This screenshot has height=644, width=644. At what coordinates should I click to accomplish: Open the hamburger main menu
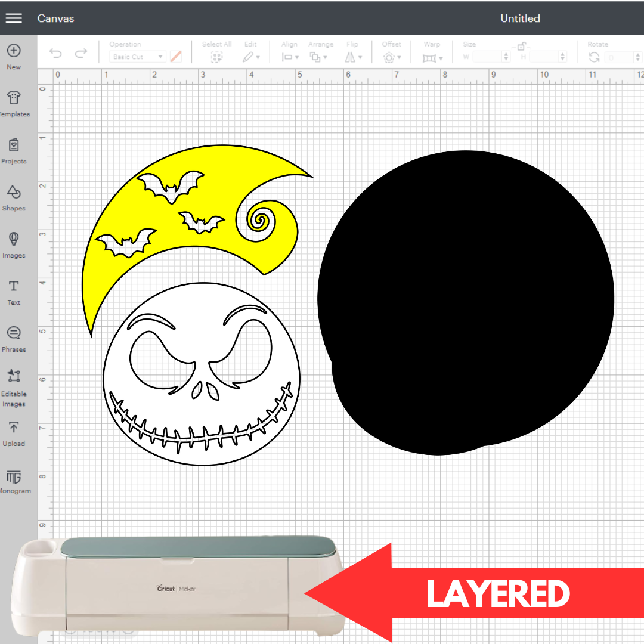14,18
